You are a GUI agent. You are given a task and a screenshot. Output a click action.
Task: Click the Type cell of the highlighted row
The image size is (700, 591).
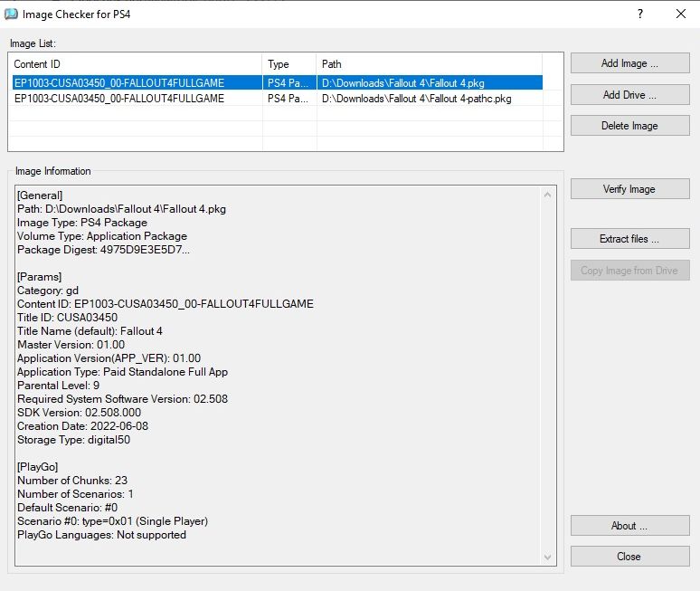pos(288,82)
